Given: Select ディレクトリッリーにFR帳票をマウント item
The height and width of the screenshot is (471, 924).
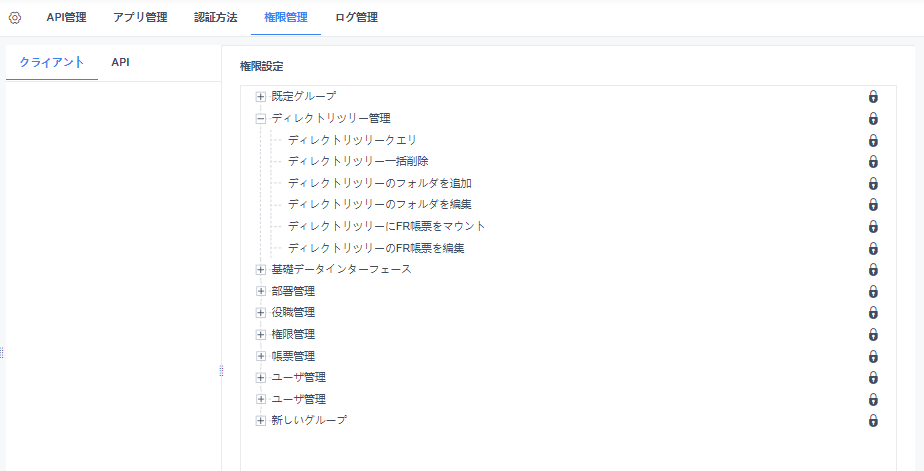Looking at the screenshot, I should [387, 226].
